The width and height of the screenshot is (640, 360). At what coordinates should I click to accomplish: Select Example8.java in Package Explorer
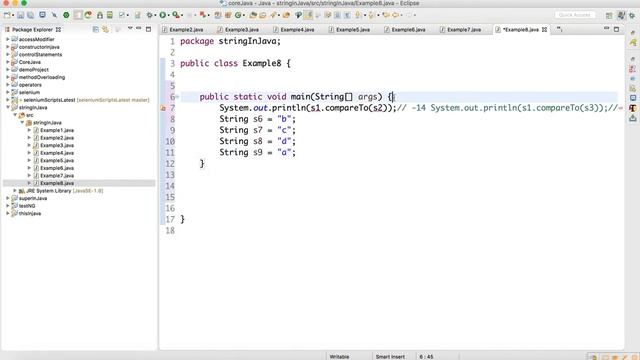pos(57,183)
